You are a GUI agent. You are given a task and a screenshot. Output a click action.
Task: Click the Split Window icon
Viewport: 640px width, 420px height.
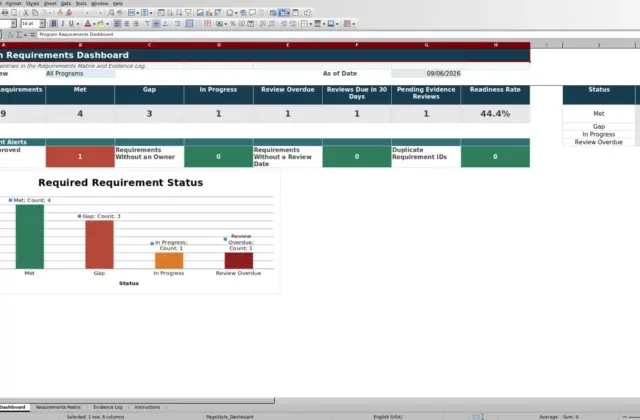click(x=295, y=13)
